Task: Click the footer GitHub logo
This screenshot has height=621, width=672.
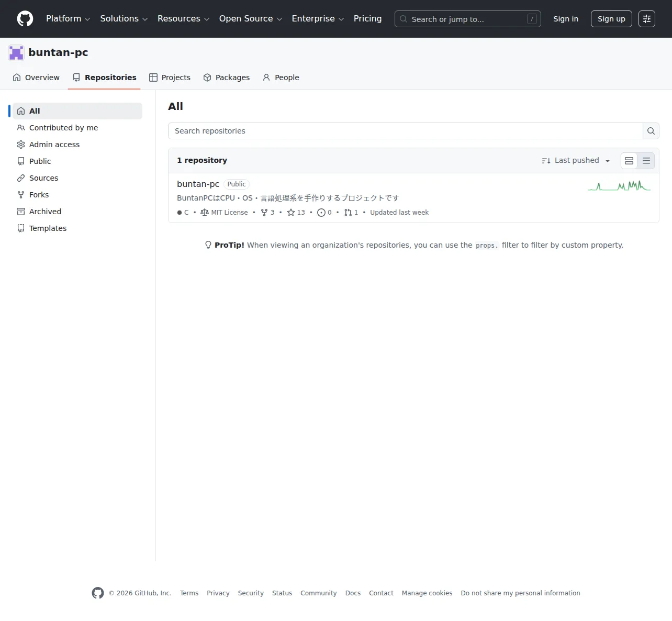Action: [x=98, y=593]
